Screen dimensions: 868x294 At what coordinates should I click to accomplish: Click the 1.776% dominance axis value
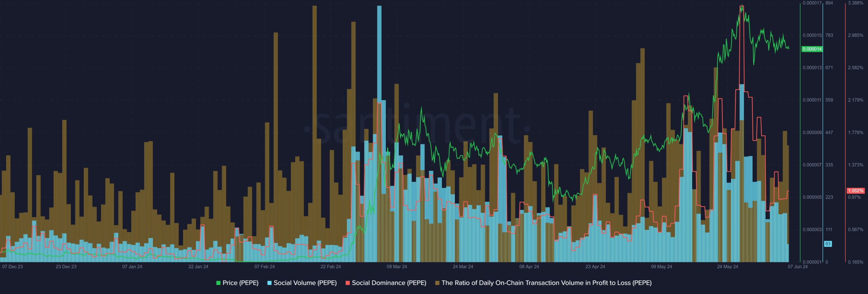pyautogui.click(x=856, y=133)
